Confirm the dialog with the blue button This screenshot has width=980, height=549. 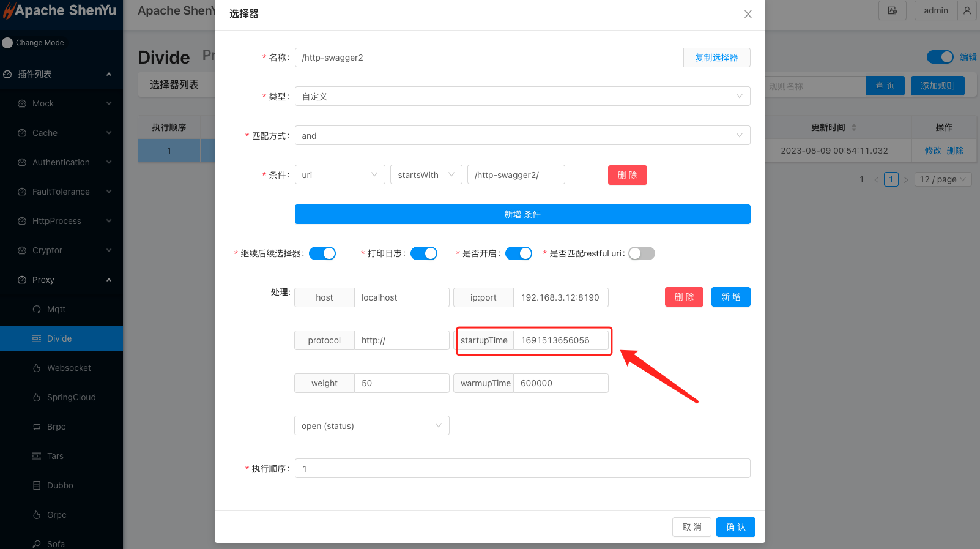tap(735, 527)
